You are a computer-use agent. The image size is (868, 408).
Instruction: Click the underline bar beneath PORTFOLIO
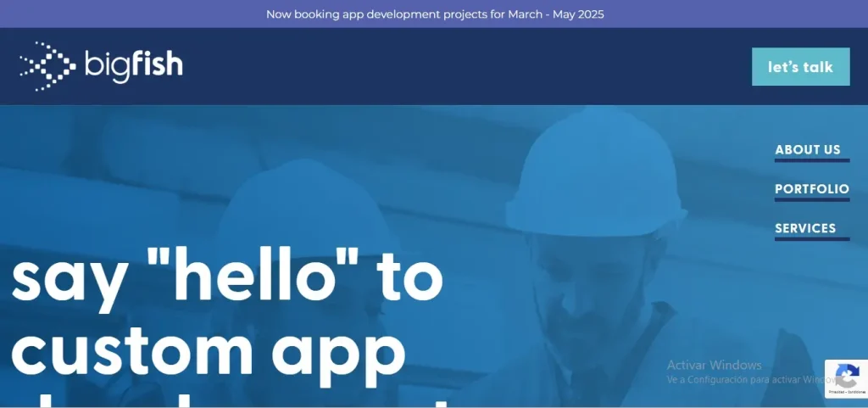point(812,200)
